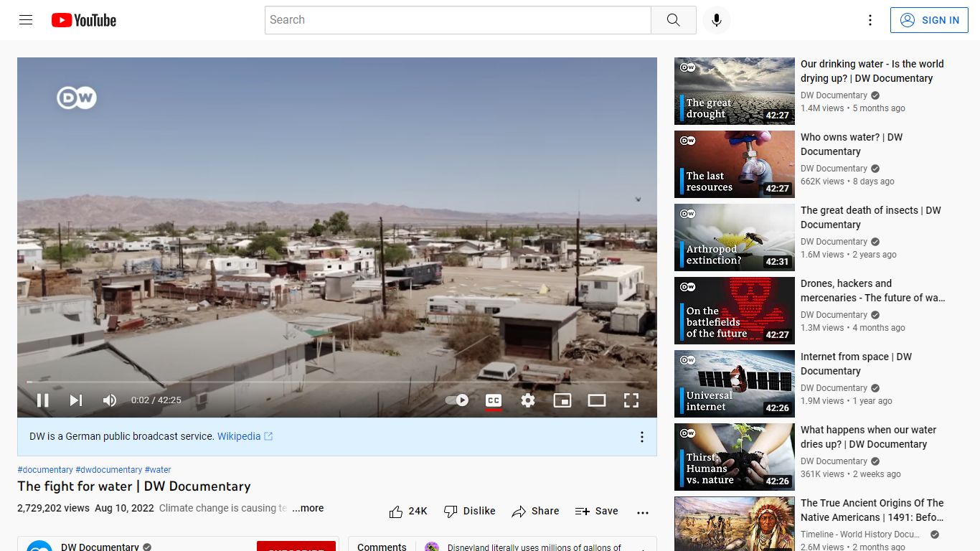Click the DW logo watermark in the video

[77, 98]
